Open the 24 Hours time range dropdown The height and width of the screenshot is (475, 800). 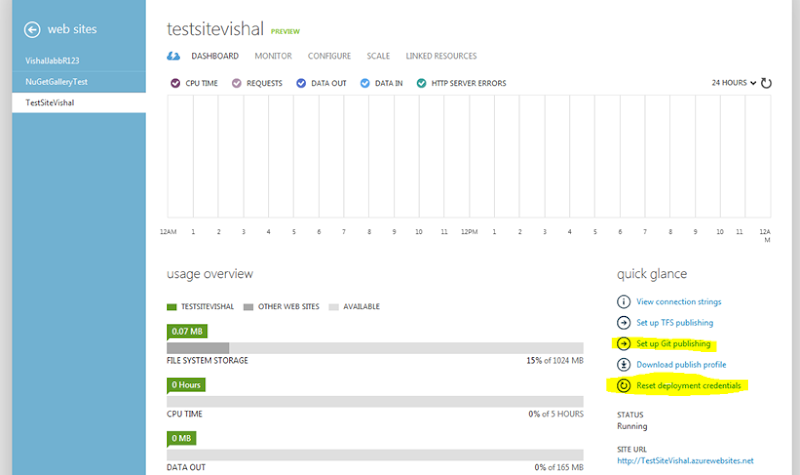(x=734, y=83)
